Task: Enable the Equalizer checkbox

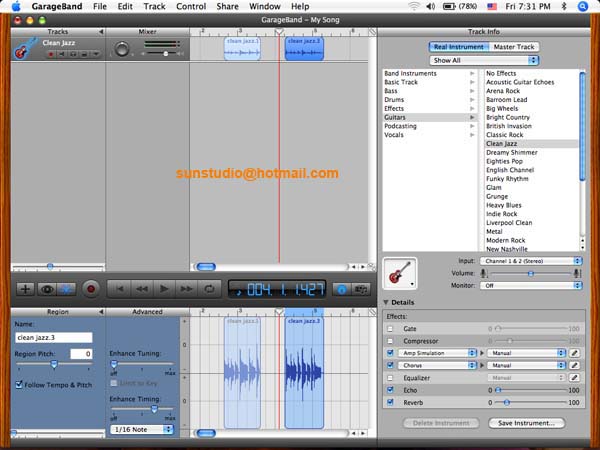Action: (x=390, y=378)
